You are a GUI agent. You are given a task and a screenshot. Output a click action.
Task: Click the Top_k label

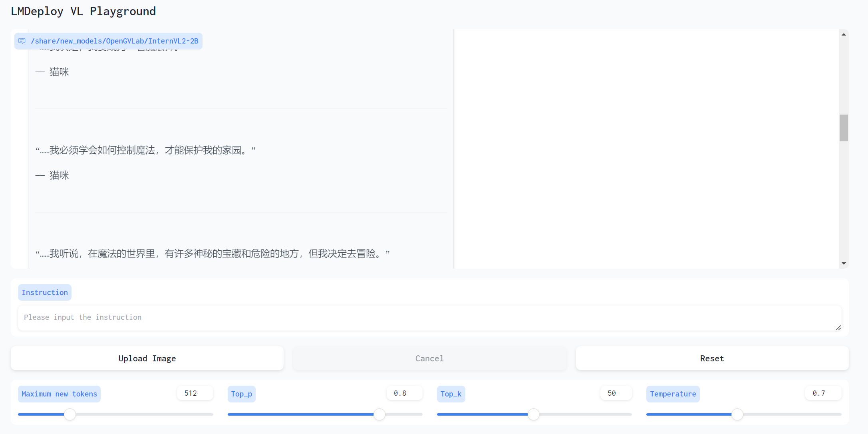(451, 394)
